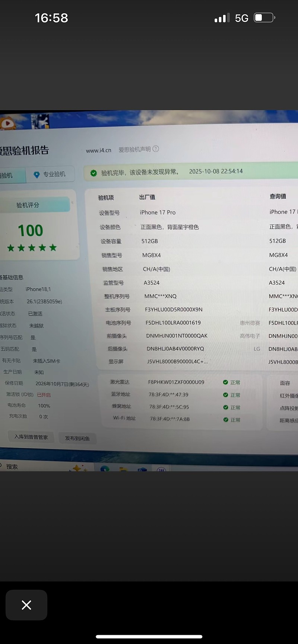The width and height of the screenshot is (298, 644).
Task: Click the red 已开启 activation lock status
Action: [44, 395]
